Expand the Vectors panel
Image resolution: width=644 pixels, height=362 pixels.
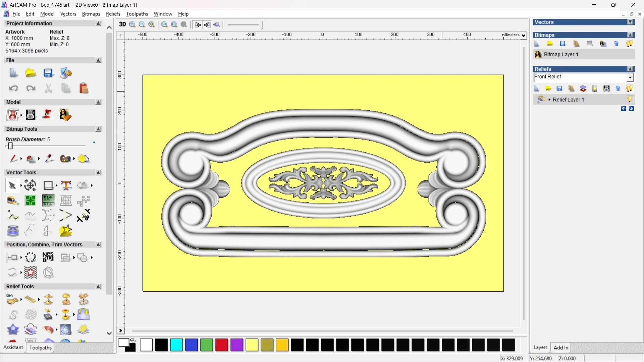[630, 22]
